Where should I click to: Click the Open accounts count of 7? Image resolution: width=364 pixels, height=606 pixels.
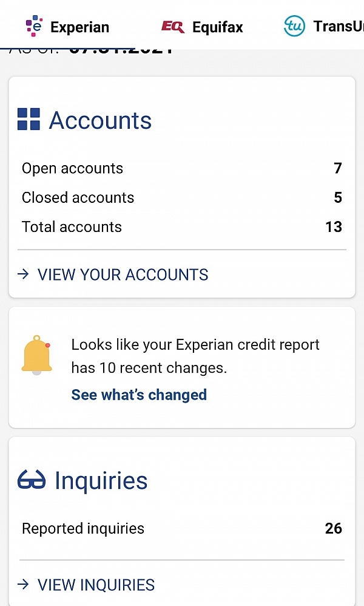pyautogui.click(x=337, y=168)
